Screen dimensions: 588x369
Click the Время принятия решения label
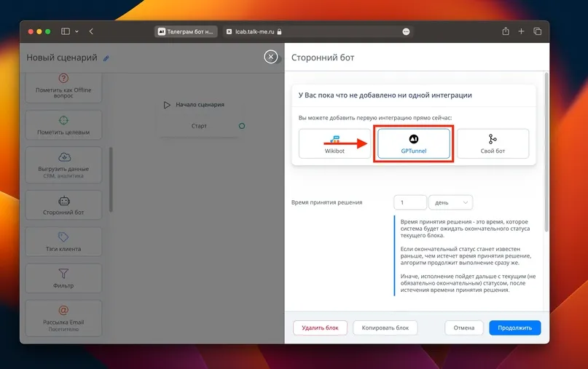pos(326,202)
